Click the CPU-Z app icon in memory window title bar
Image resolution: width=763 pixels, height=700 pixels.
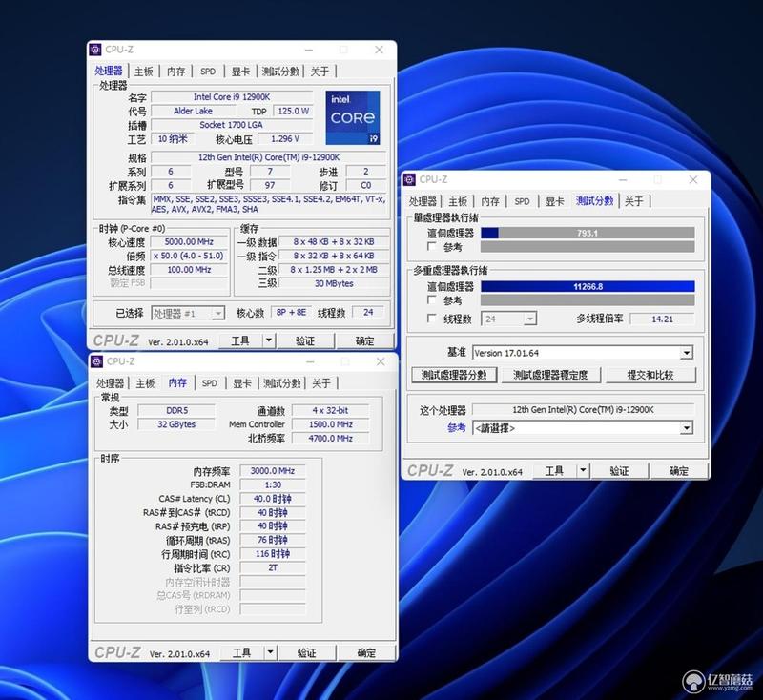click(x=97, y=360)
